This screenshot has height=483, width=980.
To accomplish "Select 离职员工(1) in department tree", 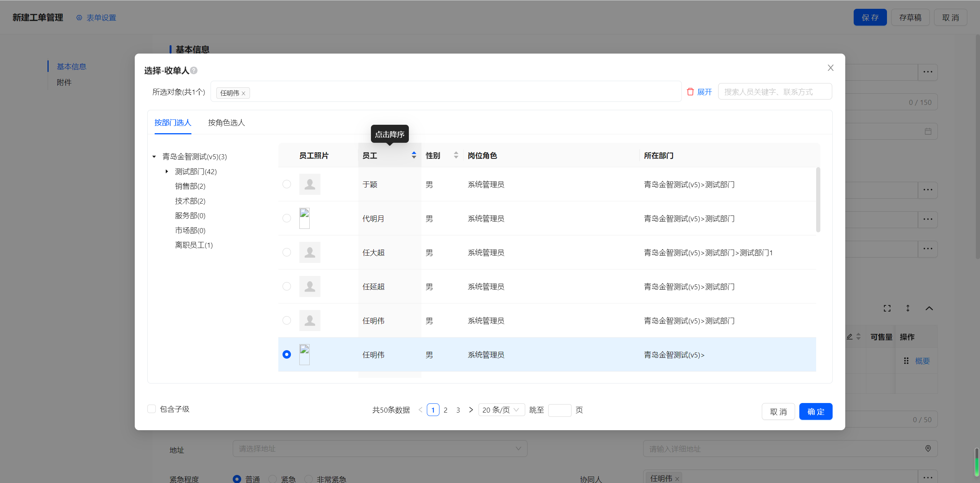I will (x=194, y=245).
